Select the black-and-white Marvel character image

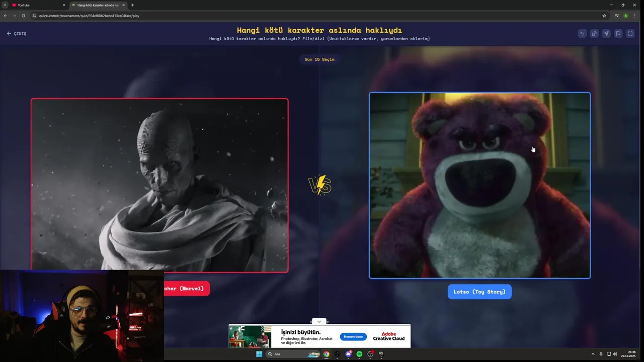click(159, 185)
